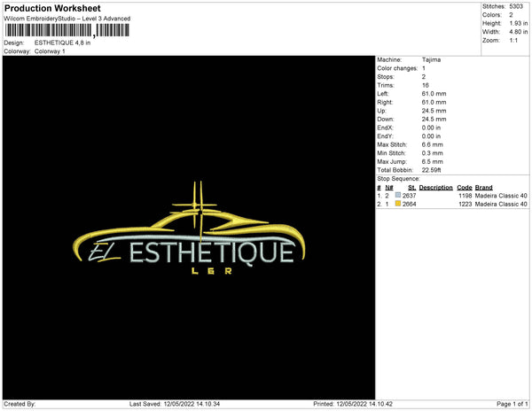Viewport: 532px width, 411px height.
Task: Click the machine value 'Tajima'
Action: 431,59
